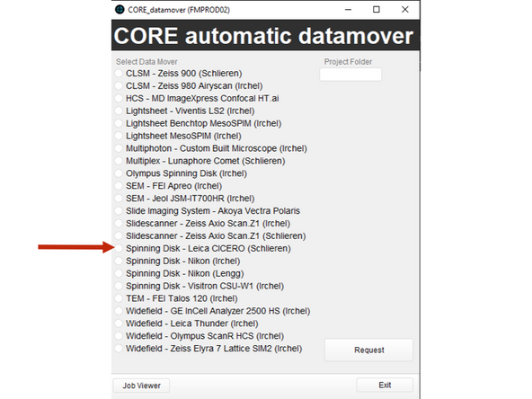This screenshot has height=399, width=532.
Task: Choose SEM - Jeol JSM-IT700HR (Irchel)
Action: (x=119, y=199)
